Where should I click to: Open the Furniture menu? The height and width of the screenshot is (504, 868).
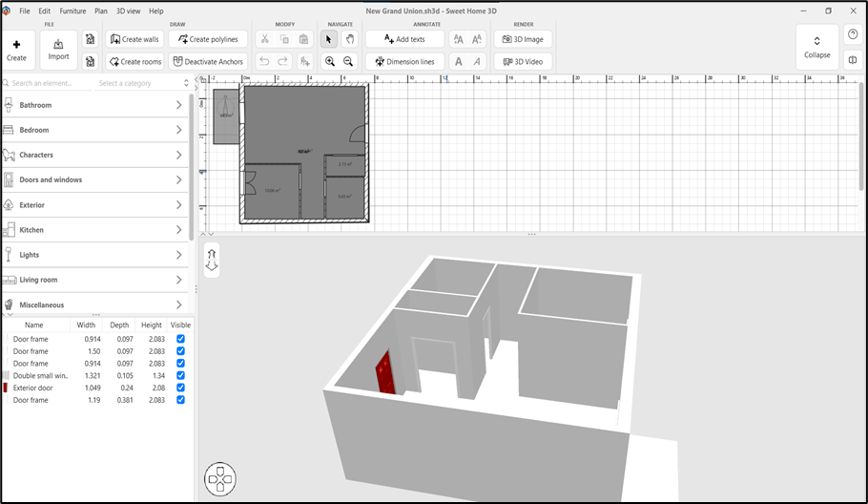click(x=72, y=11)
